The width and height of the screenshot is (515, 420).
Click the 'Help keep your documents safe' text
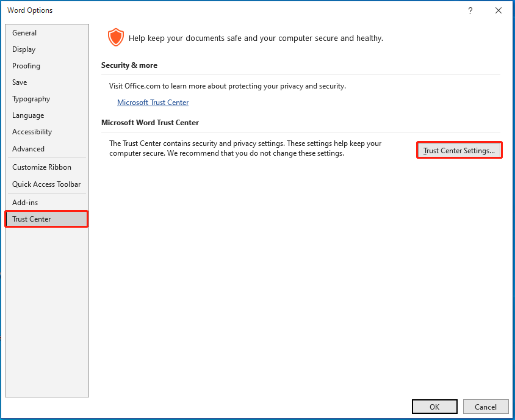256,38
